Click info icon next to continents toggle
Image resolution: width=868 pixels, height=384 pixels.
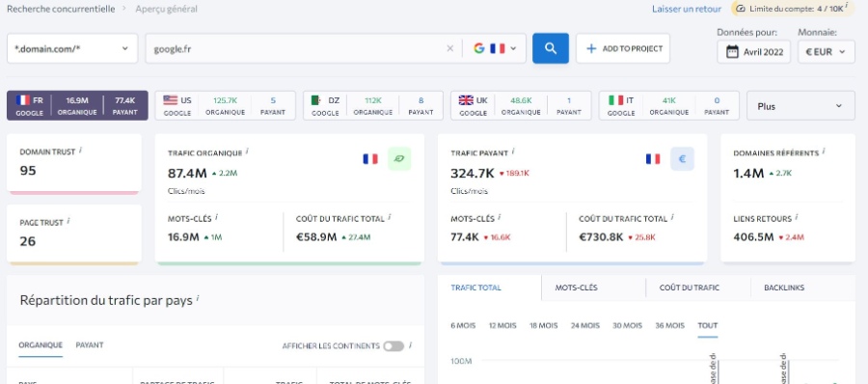point(410,344)
